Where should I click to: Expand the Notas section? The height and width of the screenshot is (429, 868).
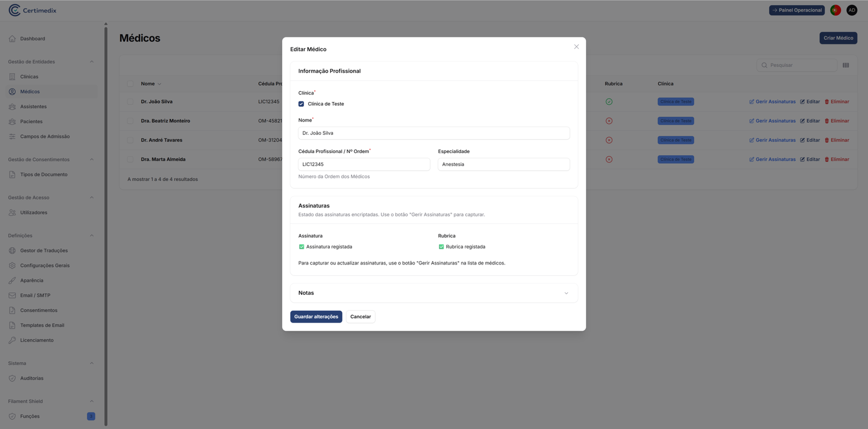coord(566,293)
